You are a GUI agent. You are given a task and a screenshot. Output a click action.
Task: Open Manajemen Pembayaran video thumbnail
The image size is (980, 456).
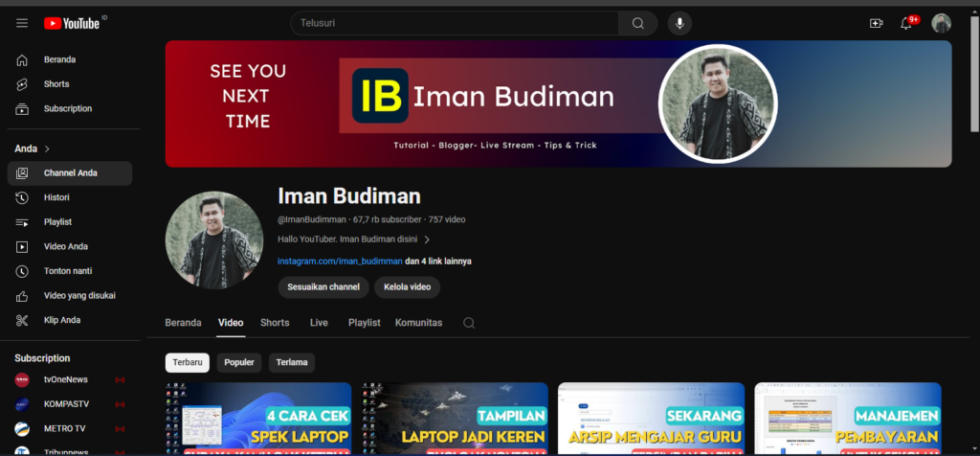848,419
